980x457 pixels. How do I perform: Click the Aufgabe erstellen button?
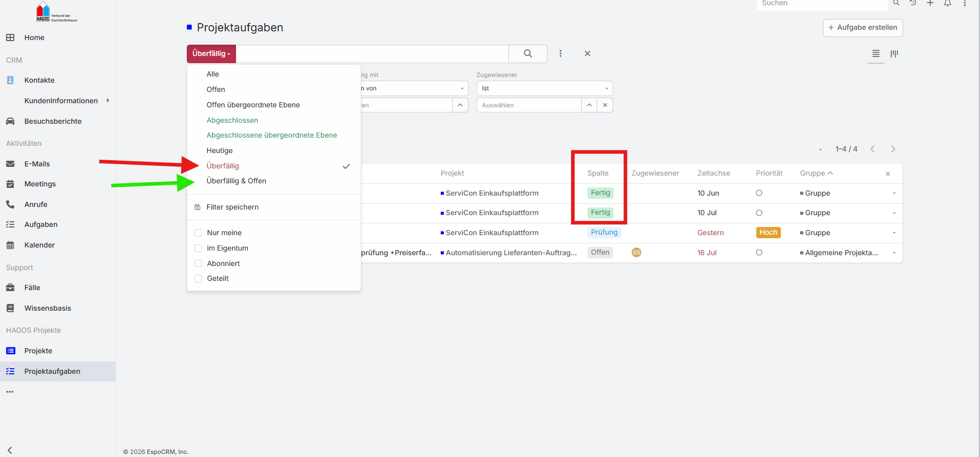point(863,28)
